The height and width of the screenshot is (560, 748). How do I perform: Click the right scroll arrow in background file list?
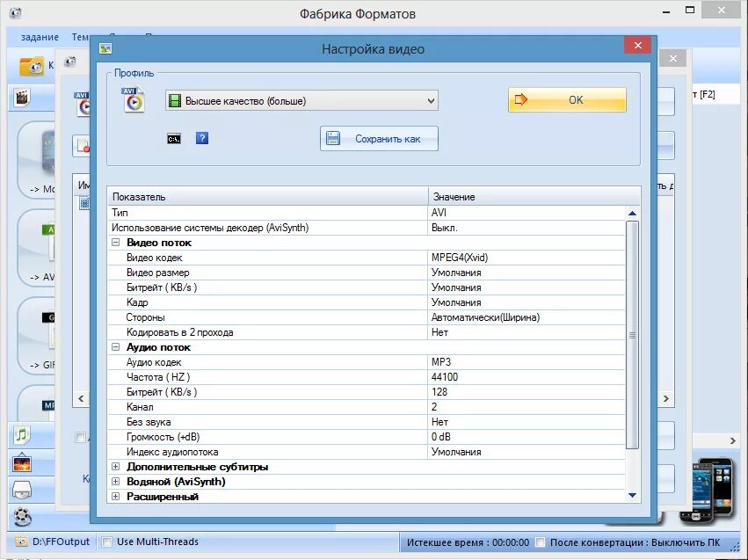[666, 398]
